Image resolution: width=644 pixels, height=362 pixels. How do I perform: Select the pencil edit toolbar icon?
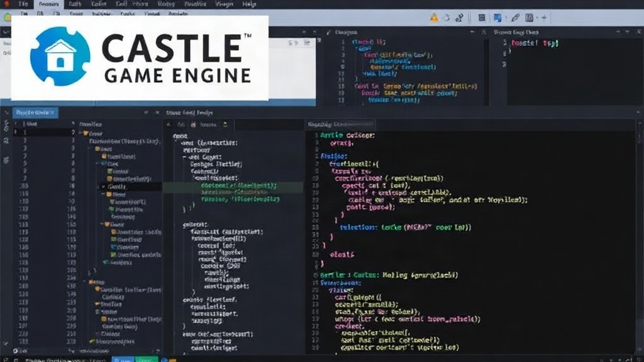[516, 18]
